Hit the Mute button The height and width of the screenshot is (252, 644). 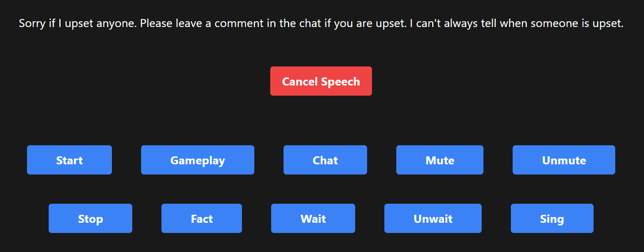click(x=440, y=160)
